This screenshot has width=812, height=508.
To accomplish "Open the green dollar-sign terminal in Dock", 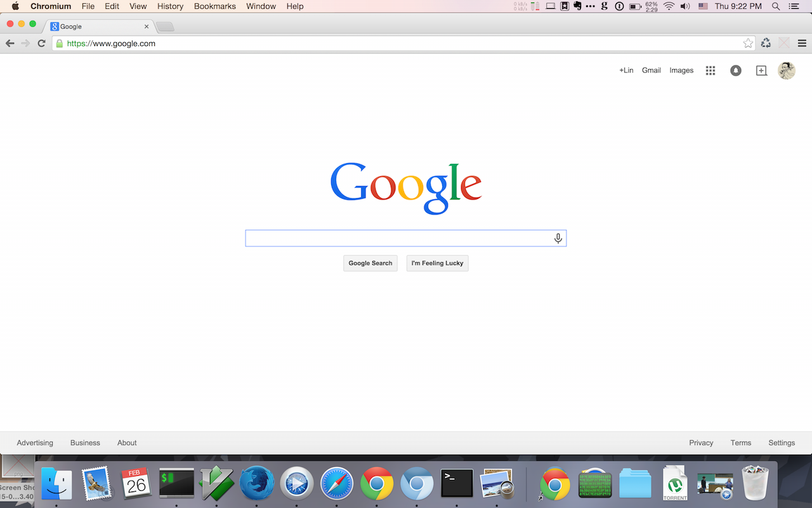I will (x=176, y=485).
